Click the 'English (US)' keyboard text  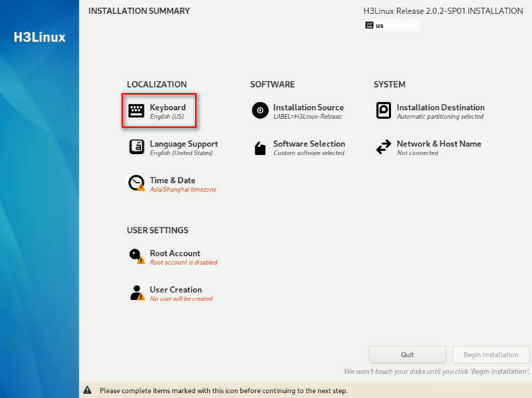tap(167, 117)
